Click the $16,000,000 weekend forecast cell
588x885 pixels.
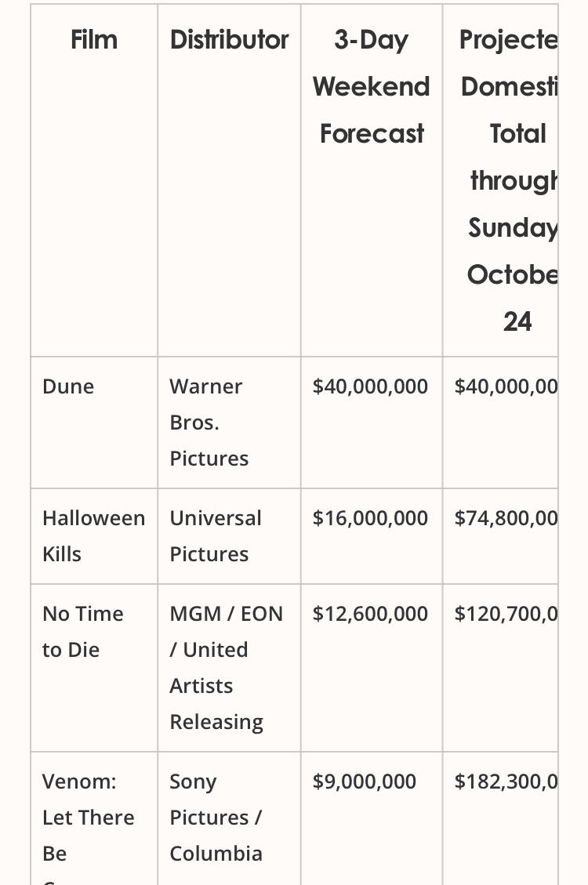click(370, 518)
